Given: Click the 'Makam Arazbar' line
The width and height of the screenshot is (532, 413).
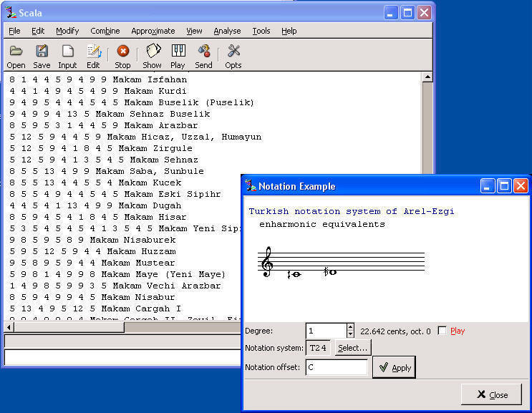Looking at the screenshot, I should [x=104, y=125].
